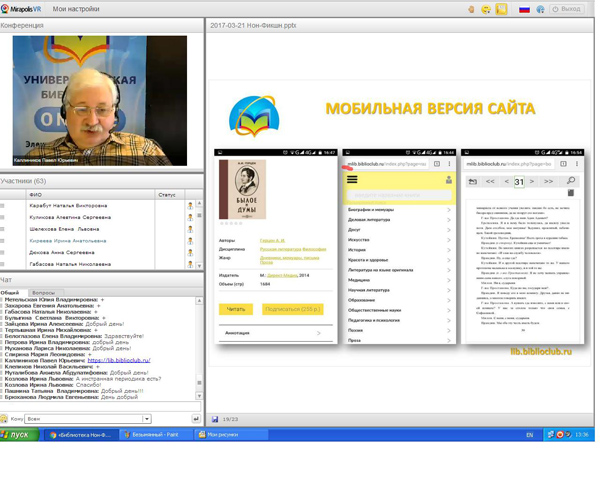Click participants list scroll down arrow

(x=199, y=265)
